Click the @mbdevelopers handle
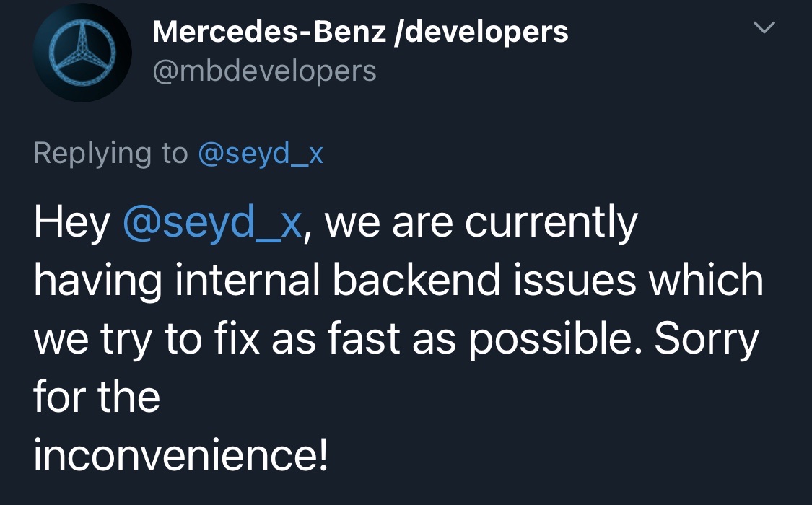Image resolution: width=812 pixels, height=505 pixels. click(x=264, y=71)
